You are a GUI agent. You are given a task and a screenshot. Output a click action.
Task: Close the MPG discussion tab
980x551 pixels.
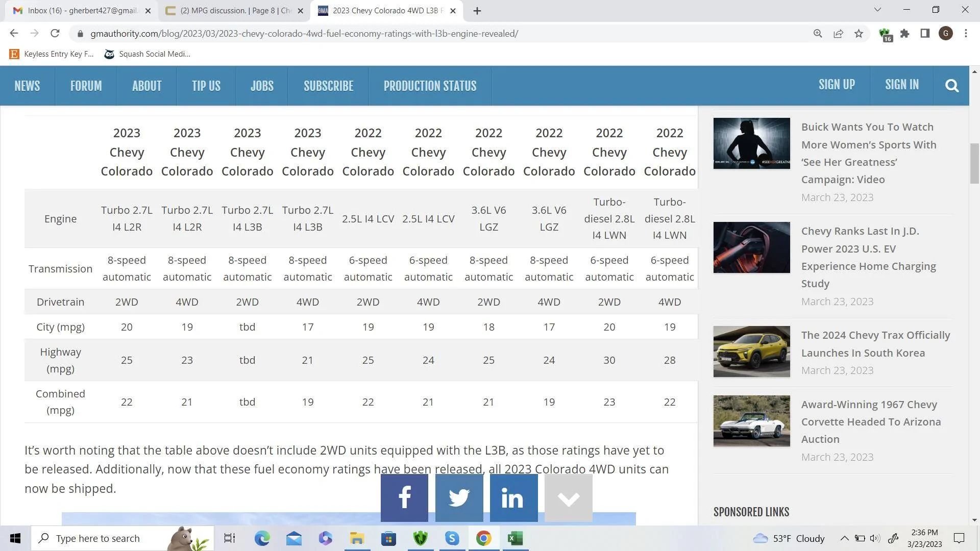[x=301, y=11]
